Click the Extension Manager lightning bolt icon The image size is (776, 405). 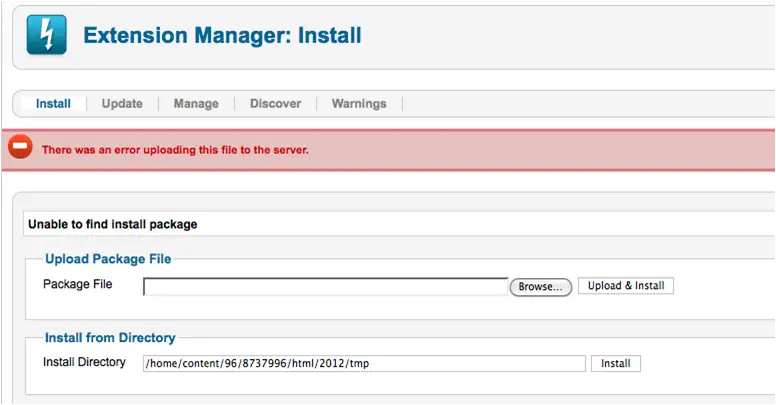point(47,35)
